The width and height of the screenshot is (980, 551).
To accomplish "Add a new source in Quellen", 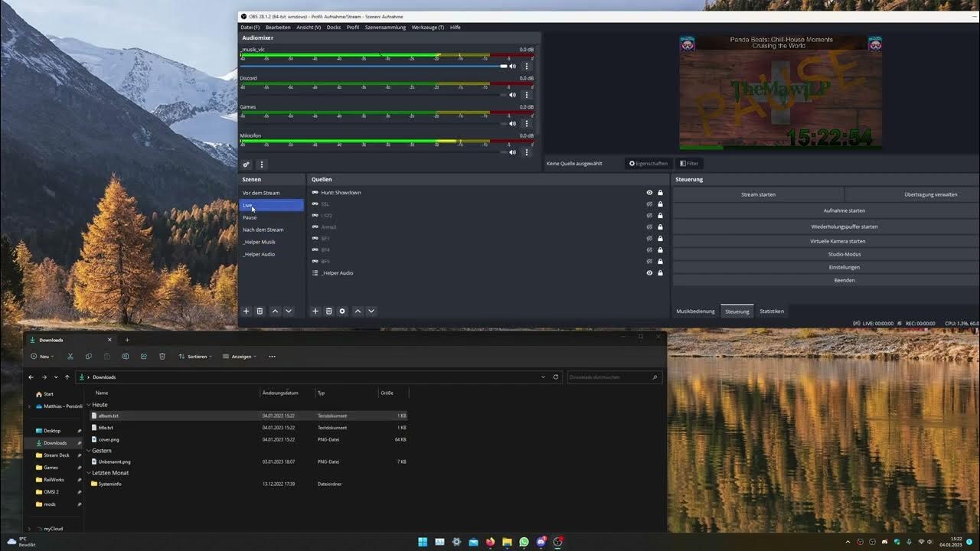I will click(315, 311).
